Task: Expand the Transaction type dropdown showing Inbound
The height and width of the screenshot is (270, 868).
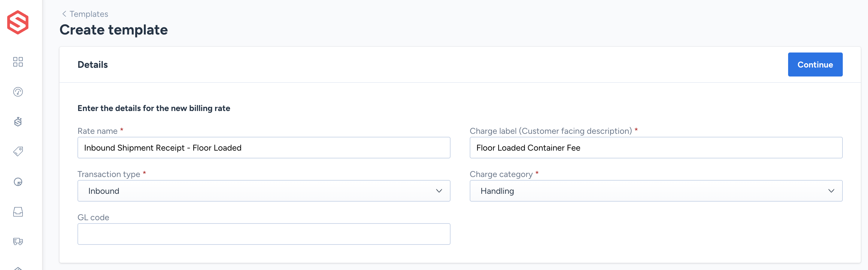Action: [264, 191]
